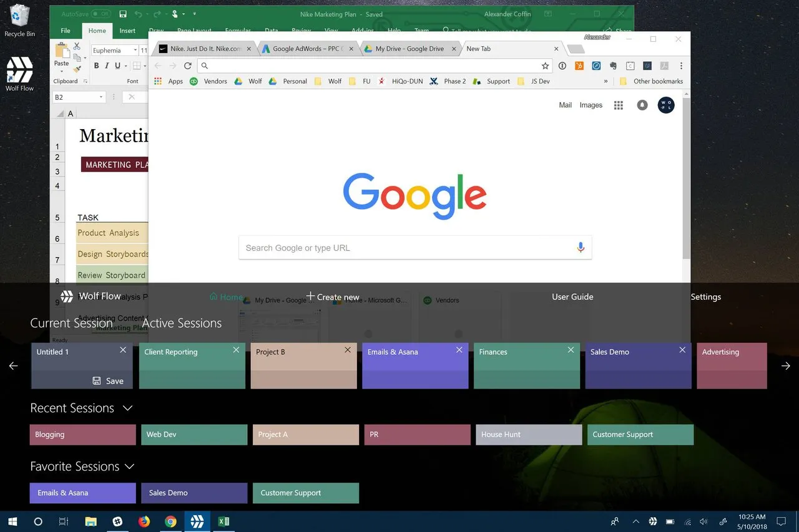Toggle italic formatting in Excel
This screenshot has width=799, height=532.
click(x=107, y=65)
